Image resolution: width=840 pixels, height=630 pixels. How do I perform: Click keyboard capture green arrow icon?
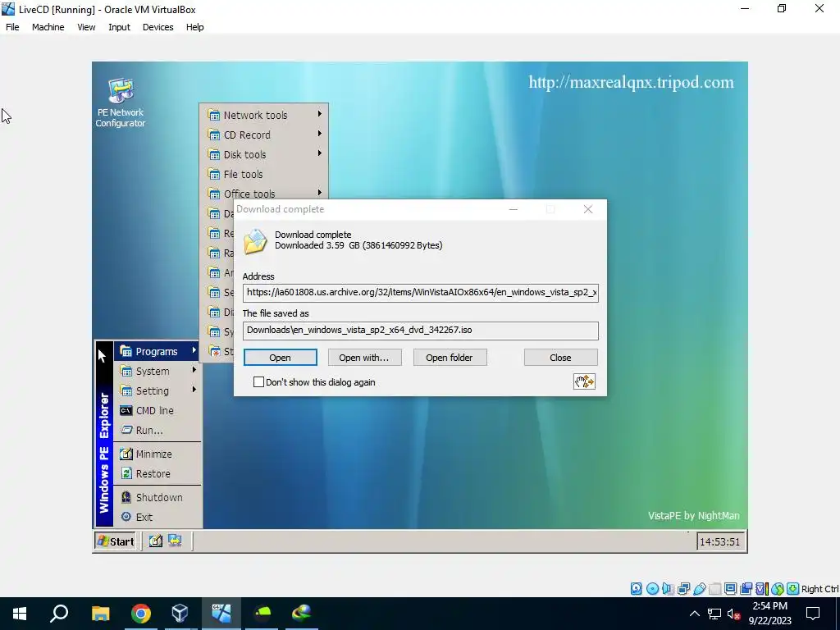(793, 589)
